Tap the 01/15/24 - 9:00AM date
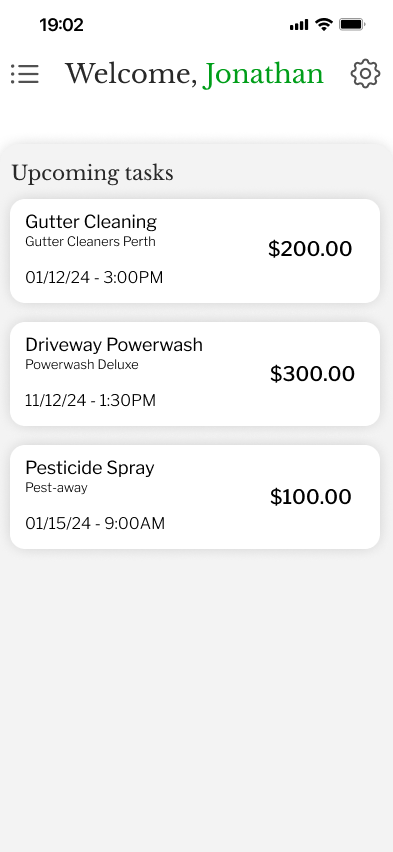393x852 pixels. point(95,524)
